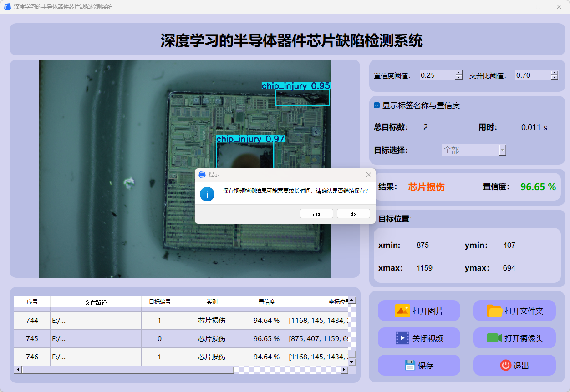Decrease 交并比阈值 with down arrow
The height and width of the screenshot is (392, 570).
point(554,78)
